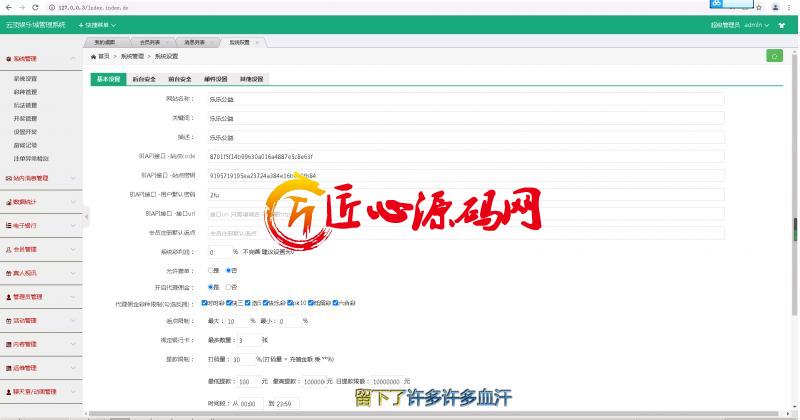Open the Chrome profile avatar icon
Image resolution: width=800 pixels, height=420 pixels.
(776, 8)
